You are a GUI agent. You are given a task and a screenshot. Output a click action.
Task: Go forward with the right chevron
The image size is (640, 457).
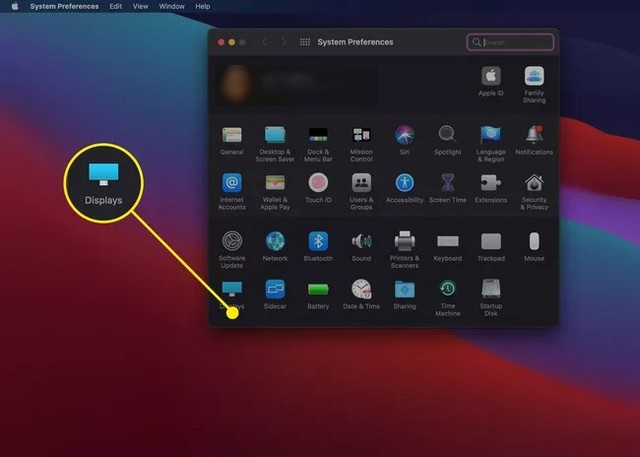[283, 42]
